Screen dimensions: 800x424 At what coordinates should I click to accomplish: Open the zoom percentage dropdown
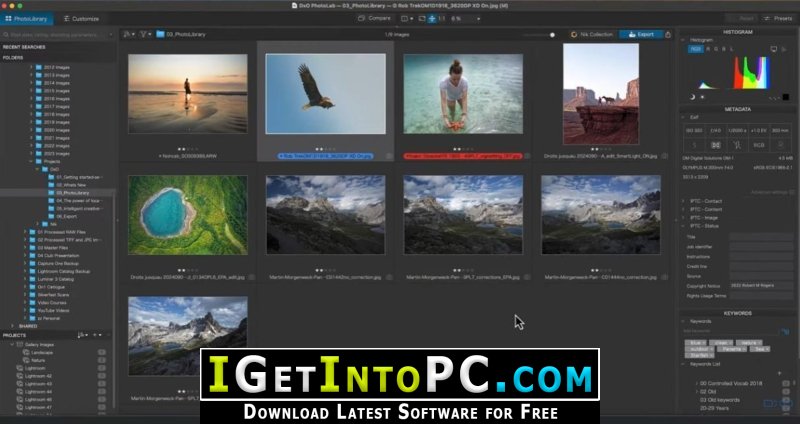pyautogui.click(x=478, y=19)
